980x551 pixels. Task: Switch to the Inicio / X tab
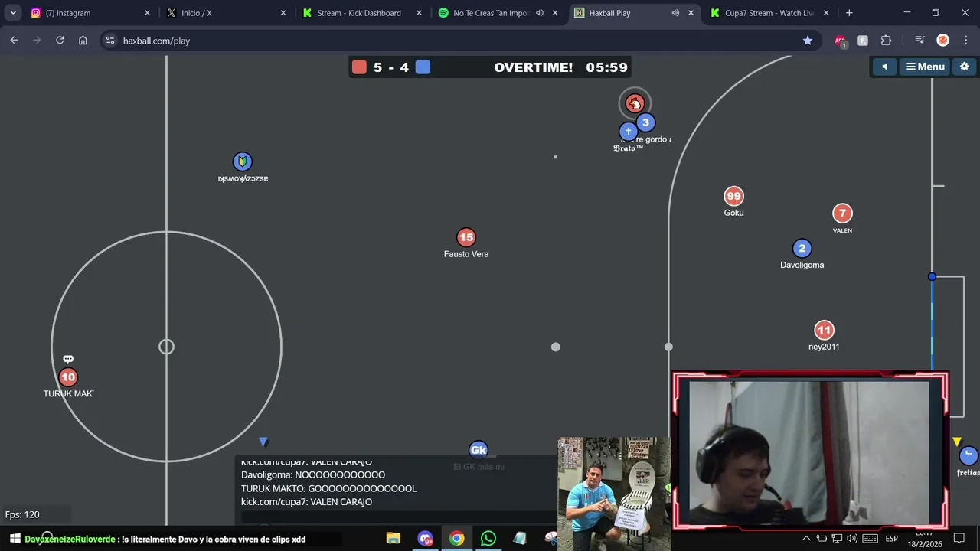click(226, 13)
